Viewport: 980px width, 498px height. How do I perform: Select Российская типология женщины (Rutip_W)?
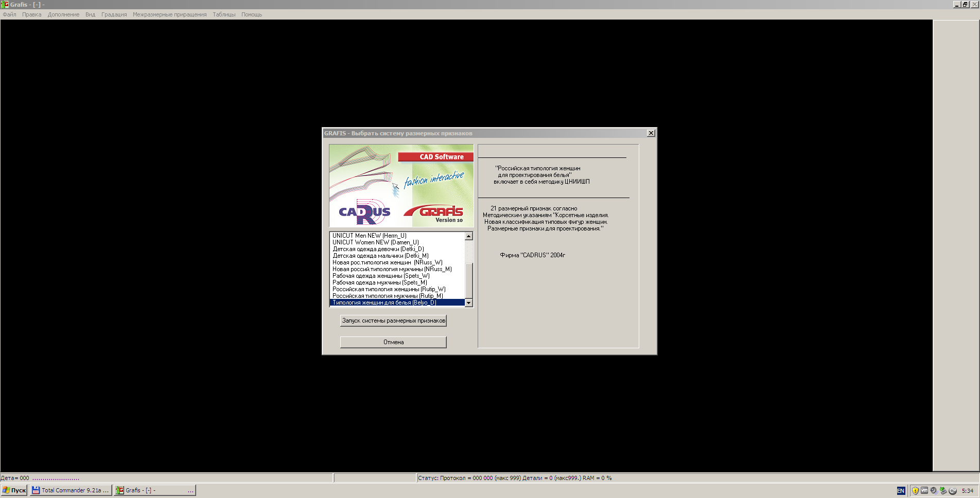(x=397, y=289)
